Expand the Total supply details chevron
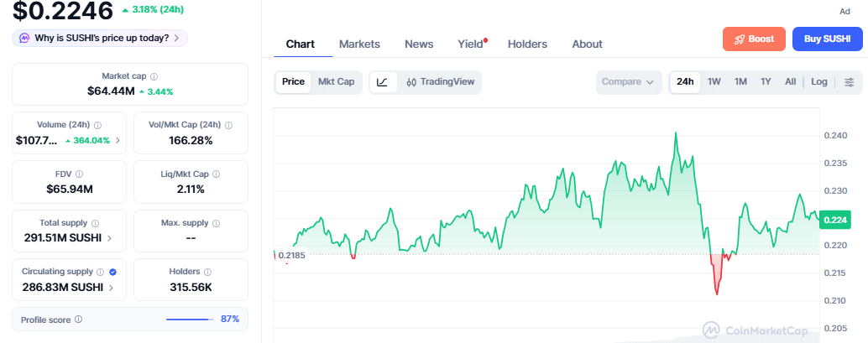Viewport: 868px width, 343px height. (x=109, y=238)
